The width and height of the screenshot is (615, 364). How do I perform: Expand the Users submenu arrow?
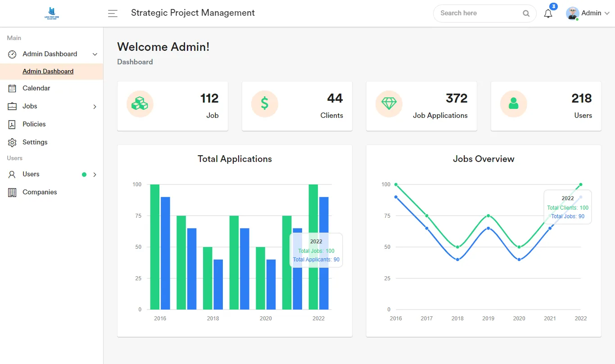pyautogui.click(x=95, y=175)
